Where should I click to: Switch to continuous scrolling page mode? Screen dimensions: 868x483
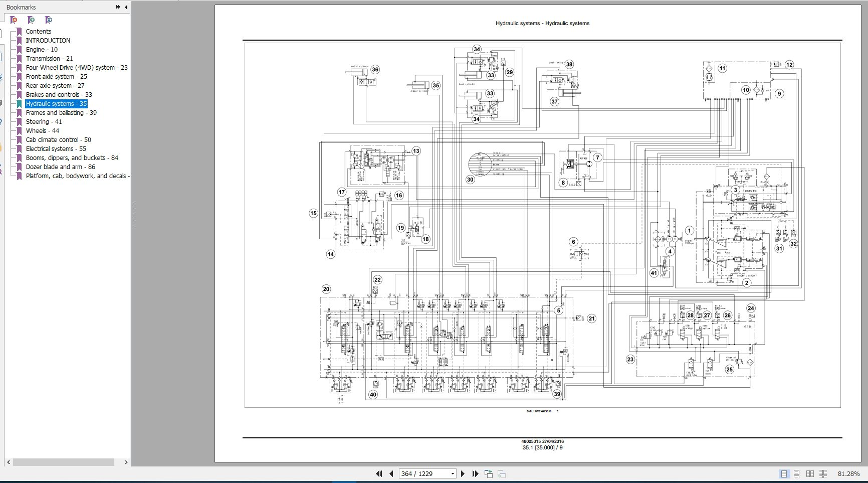coord(797,473)
